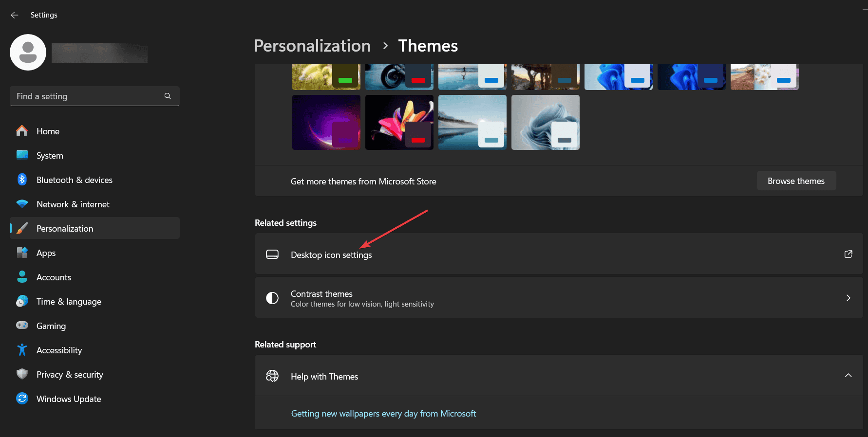Click the Home house icon
Screen dimensions: 868x437
click(x=22, y=131)
